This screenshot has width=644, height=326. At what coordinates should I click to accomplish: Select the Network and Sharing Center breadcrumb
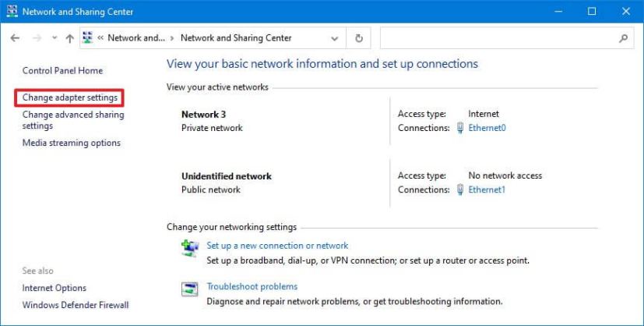click(236, 37)
